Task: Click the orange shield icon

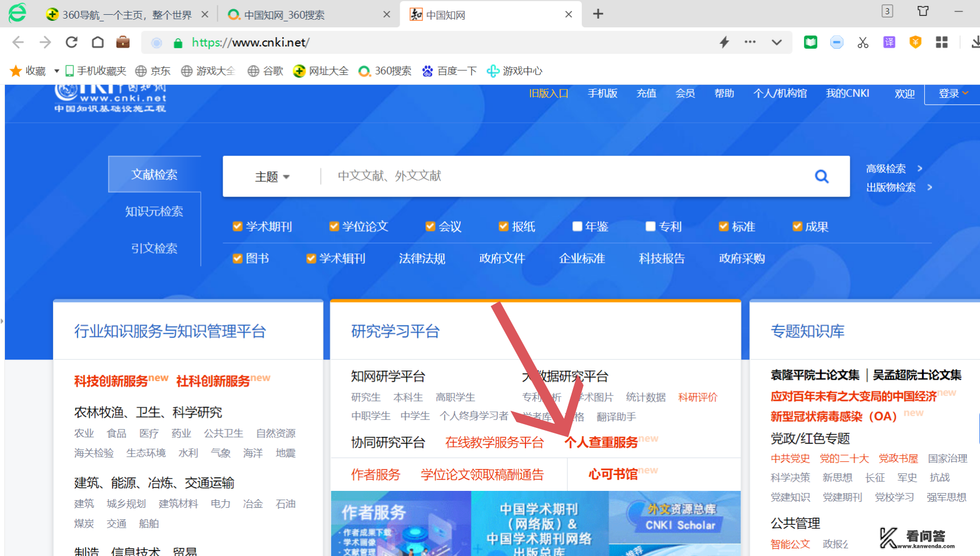Action: (915, 42)
